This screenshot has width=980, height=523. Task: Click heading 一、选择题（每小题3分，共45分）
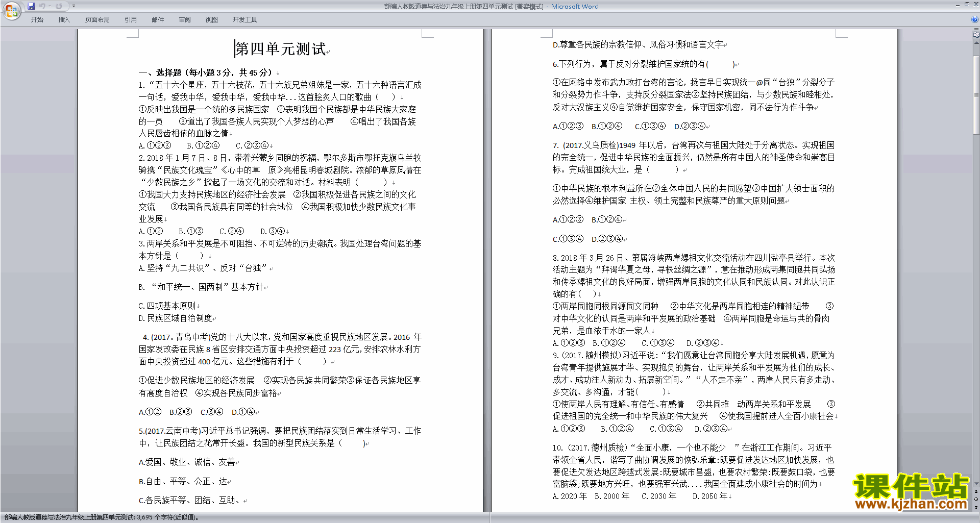coord(205,72)
